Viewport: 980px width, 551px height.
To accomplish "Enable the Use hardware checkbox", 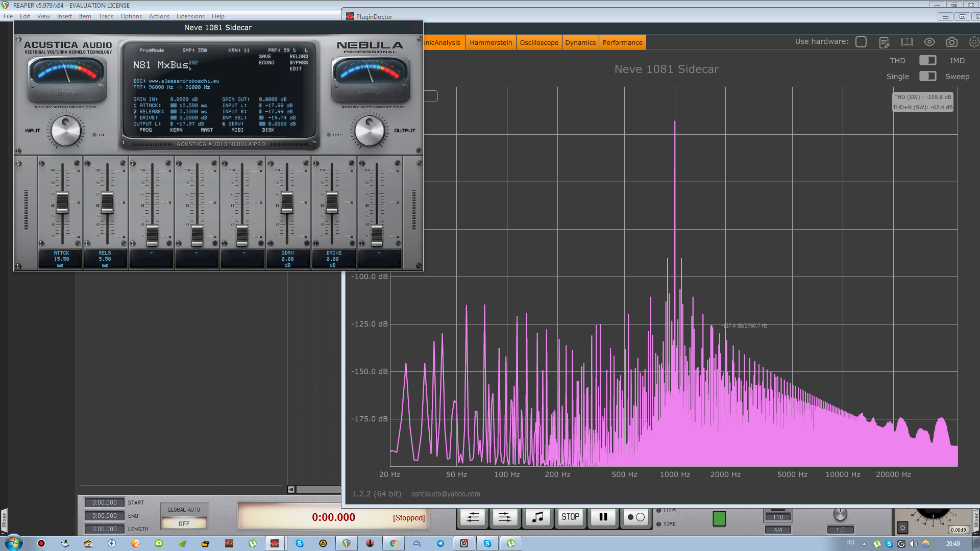I will coord(861,42).
